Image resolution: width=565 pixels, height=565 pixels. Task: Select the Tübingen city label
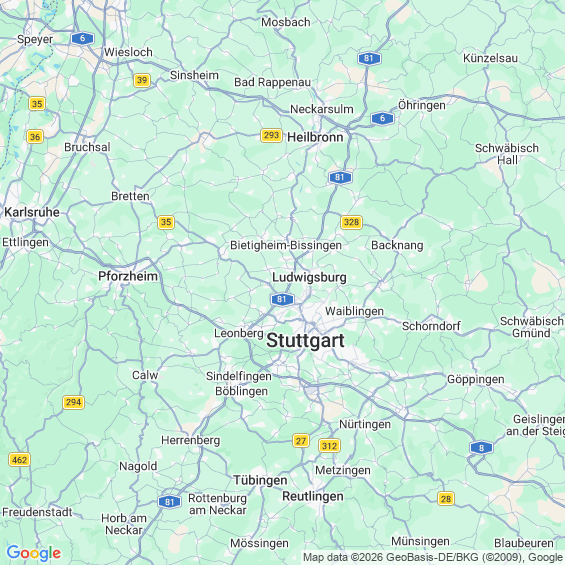coord(260,481)
